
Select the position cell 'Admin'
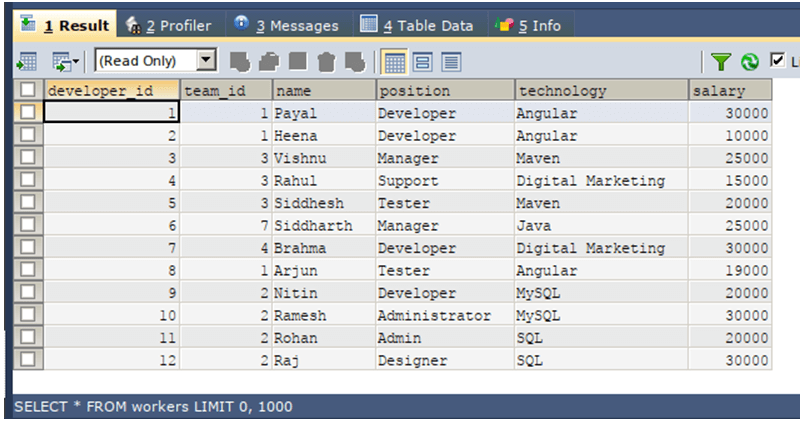(446, 338)
